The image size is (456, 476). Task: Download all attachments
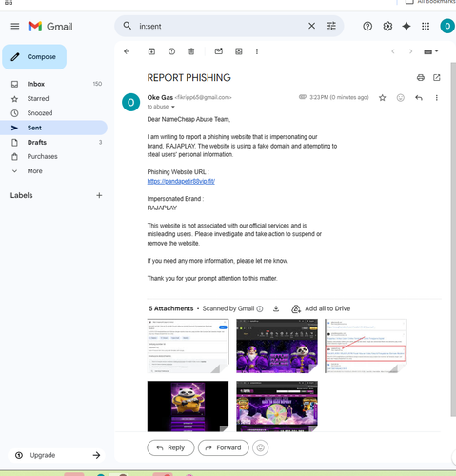click(276, 308)
